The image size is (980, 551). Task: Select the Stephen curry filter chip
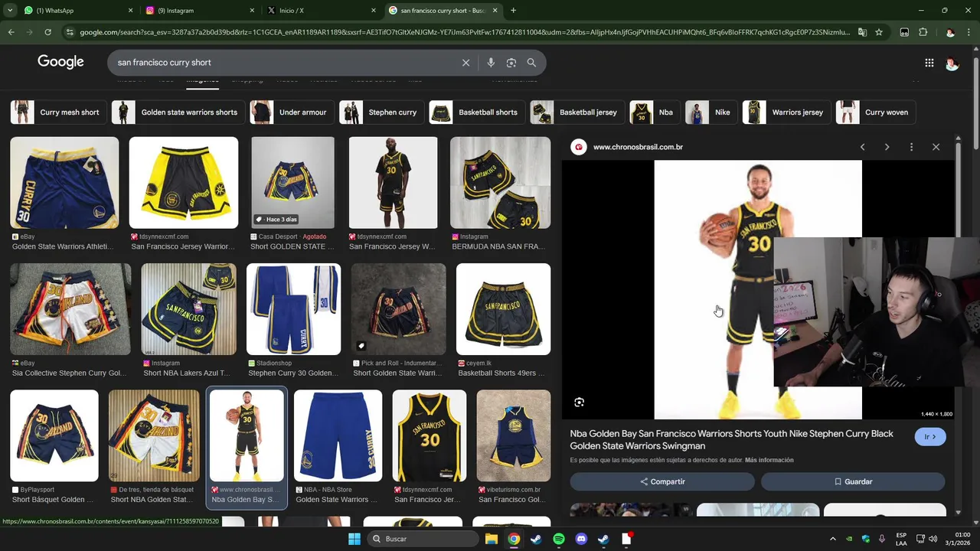tap(381, 112)
